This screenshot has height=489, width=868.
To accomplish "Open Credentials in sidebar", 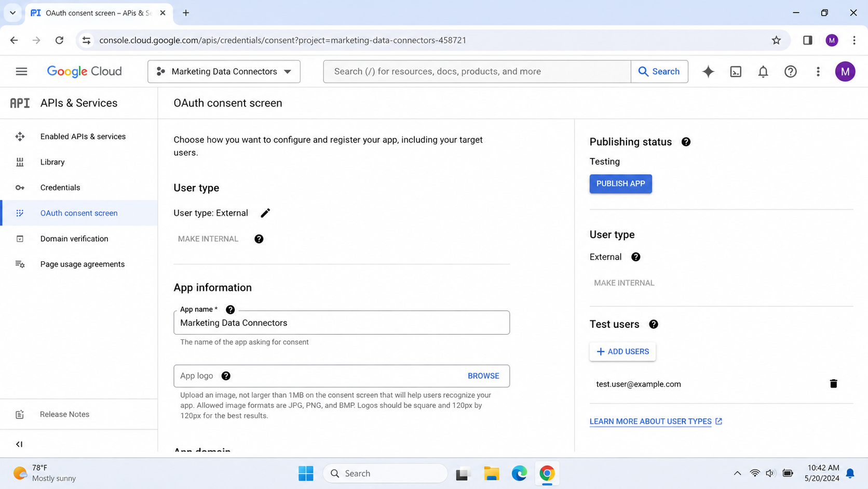I will (79, 188).
